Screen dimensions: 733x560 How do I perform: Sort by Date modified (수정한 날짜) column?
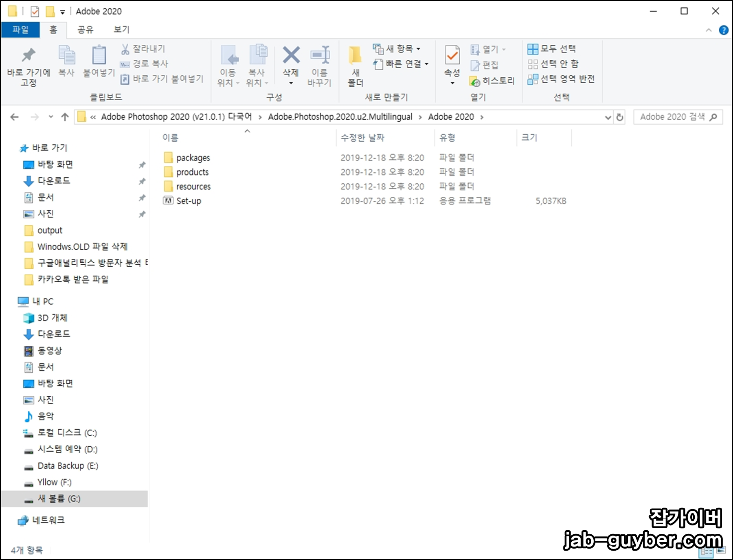pos(362,138)
